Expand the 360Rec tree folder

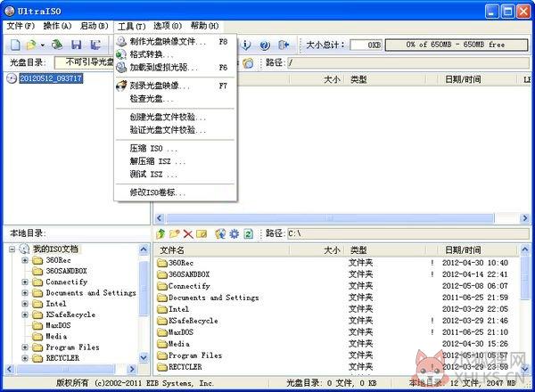(x=25, y=260)
